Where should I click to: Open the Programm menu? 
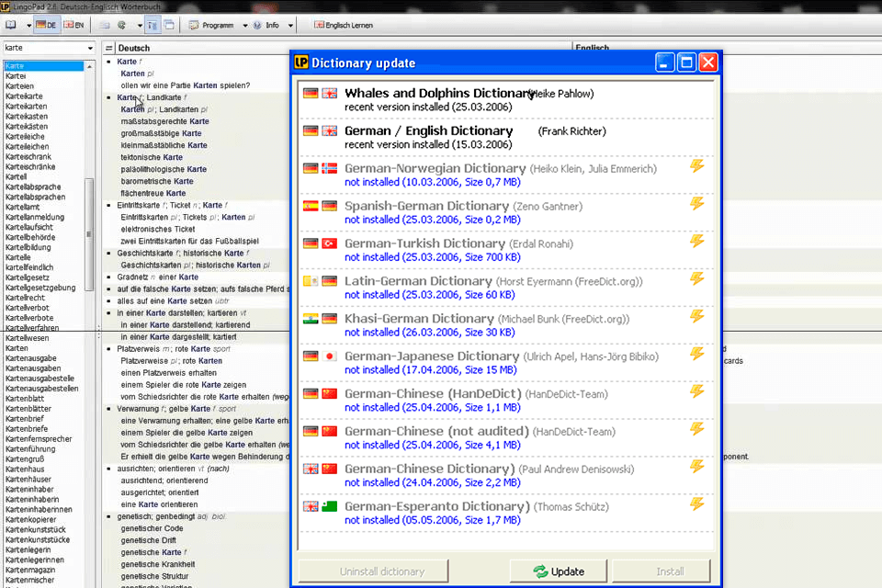[x=211, y=26]
